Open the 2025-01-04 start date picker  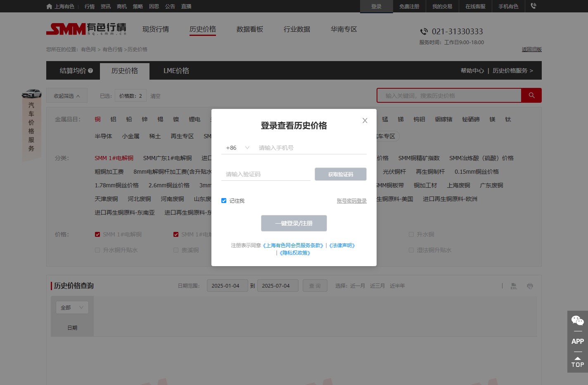tap(228, 286)
